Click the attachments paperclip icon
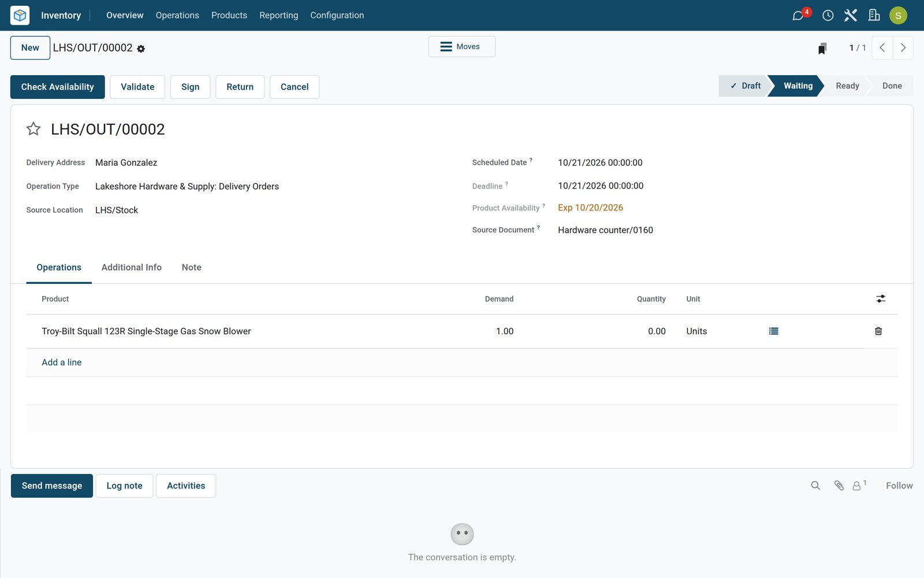The width and height of the screenshot is (924, 578). pos(839,486)
